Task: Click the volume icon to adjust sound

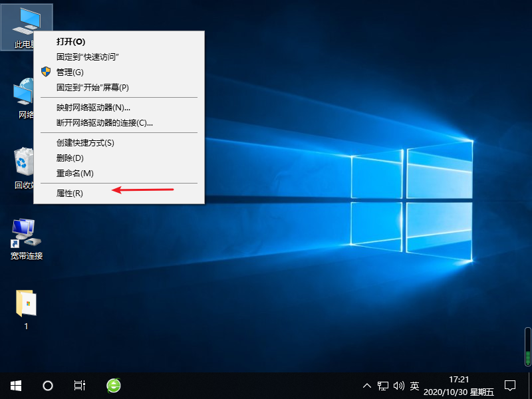Action: click(x=399, y=386)
